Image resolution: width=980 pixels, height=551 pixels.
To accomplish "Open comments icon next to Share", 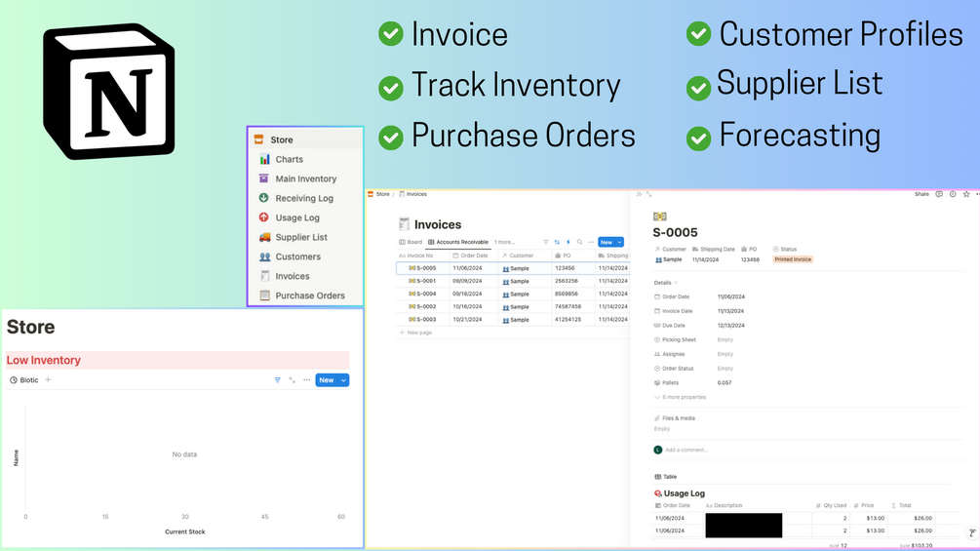I will pyautogui.click(x=939, y=194).
